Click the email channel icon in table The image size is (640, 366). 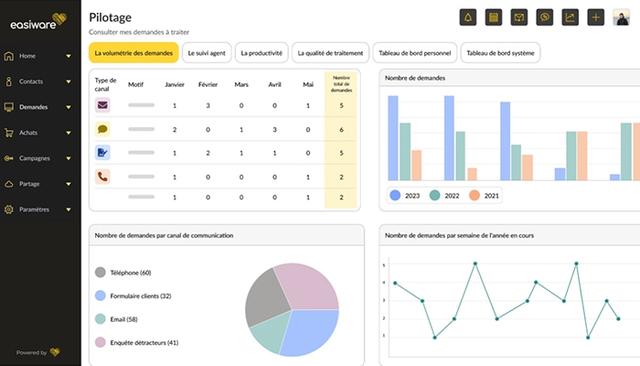pos(102,105)
